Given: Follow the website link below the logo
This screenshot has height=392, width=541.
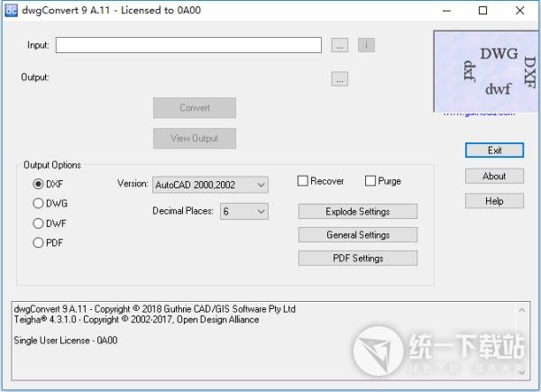Looking at the screenshot, I should tap(479, 114).
